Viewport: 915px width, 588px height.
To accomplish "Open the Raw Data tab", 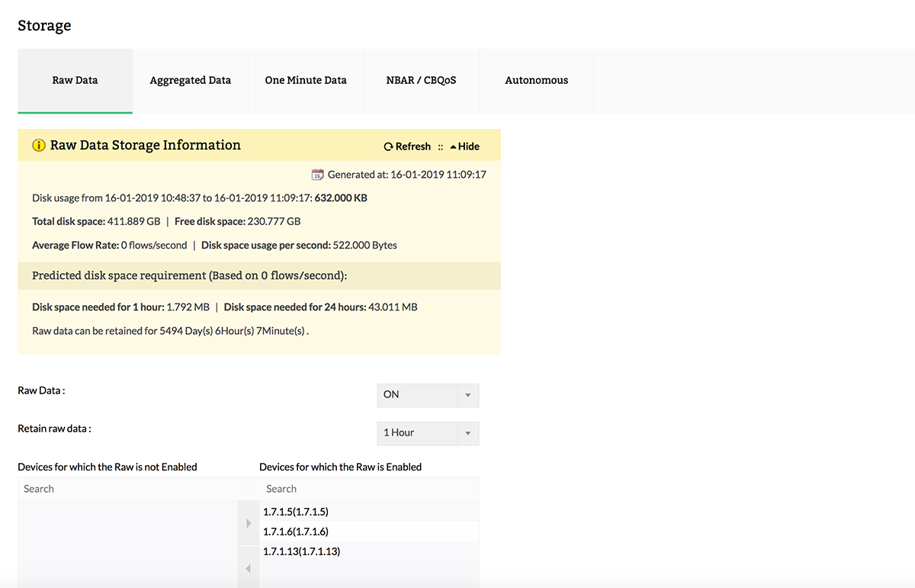I will pos(75,80).
